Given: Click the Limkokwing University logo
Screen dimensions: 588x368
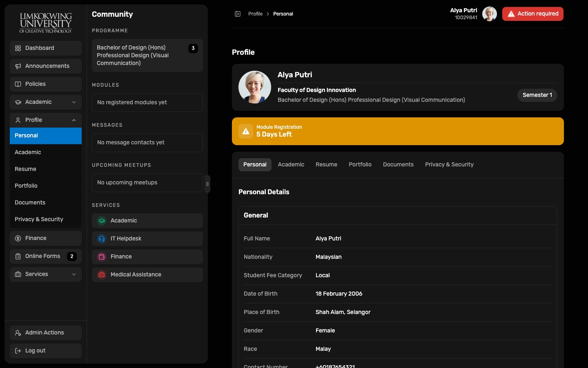Looking at the screenshot, I should point(46,22).
